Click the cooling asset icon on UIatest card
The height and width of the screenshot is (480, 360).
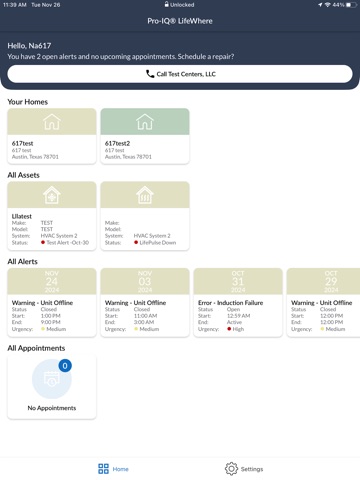coord(52,195)
